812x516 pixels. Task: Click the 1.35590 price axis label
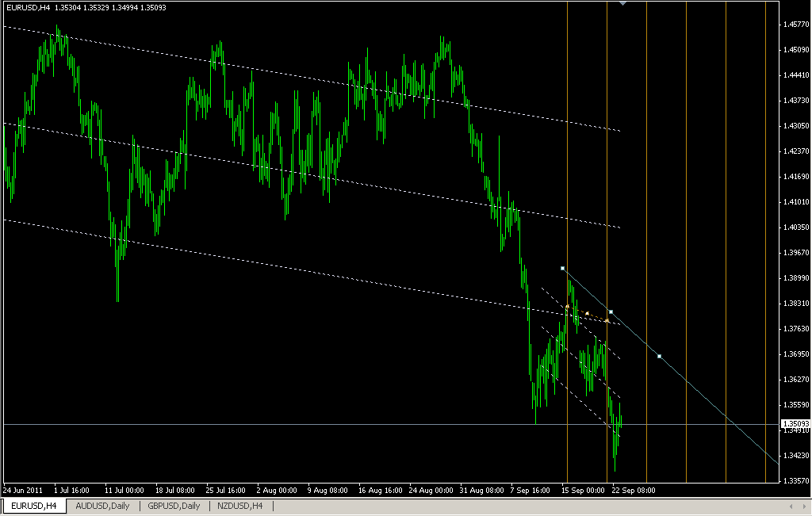[796, 405]
